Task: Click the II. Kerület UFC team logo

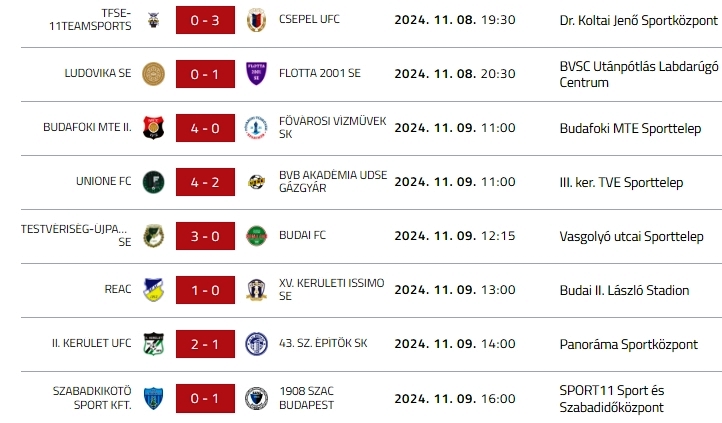Action: pyautogui.click(x=154, y=344)
